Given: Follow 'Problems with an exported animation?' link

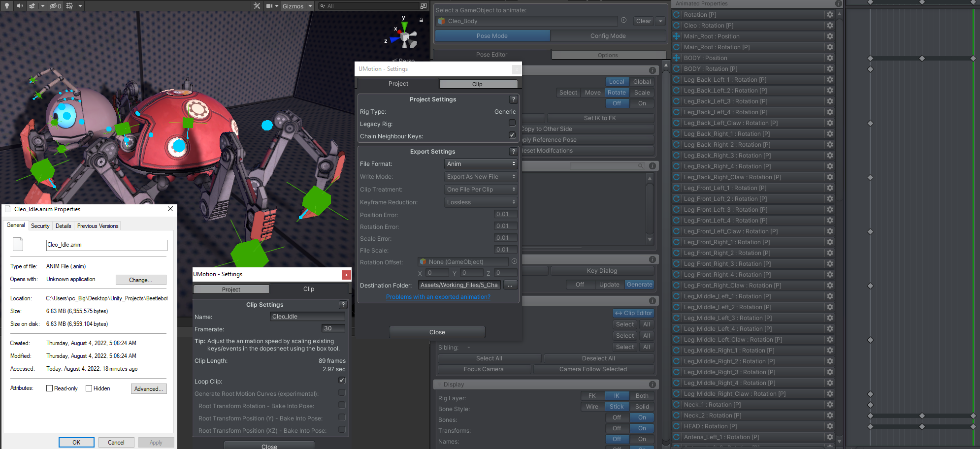Looking at the screenshot, I should pyautogui.click(x=438, y=297).
